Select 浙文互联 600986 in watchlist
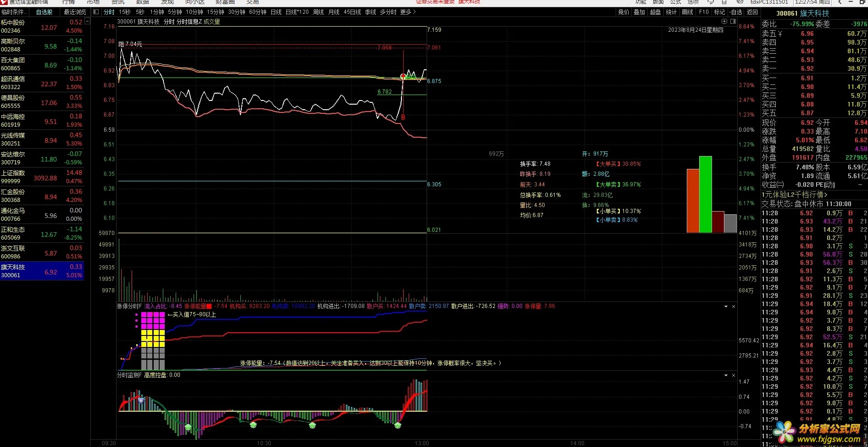The width and height of the screenshot is (868, 447). pos(42,252)
